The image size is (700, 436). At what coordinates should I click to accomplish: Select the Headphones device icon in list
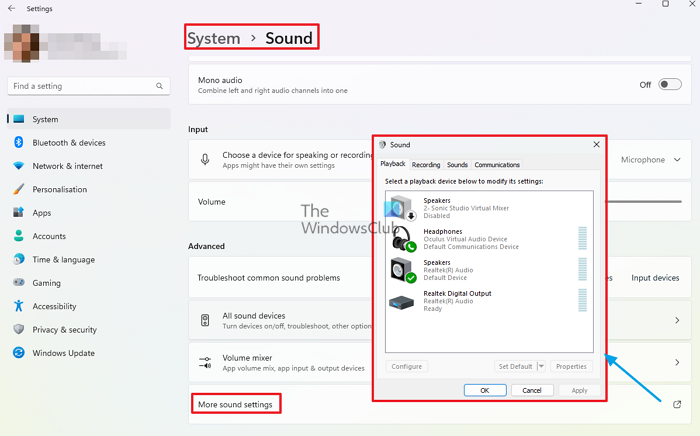click(402, 239)
